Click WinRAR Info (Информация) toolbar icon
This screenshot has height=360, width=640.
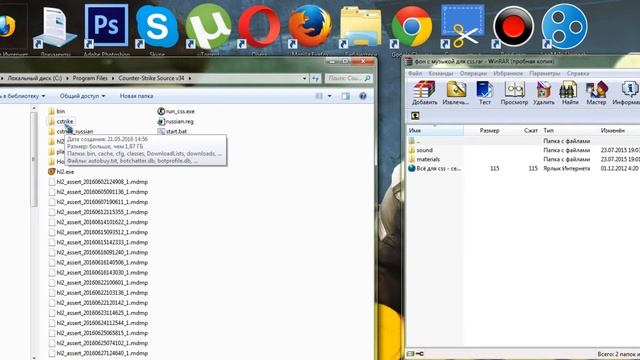tap(628, 93)
